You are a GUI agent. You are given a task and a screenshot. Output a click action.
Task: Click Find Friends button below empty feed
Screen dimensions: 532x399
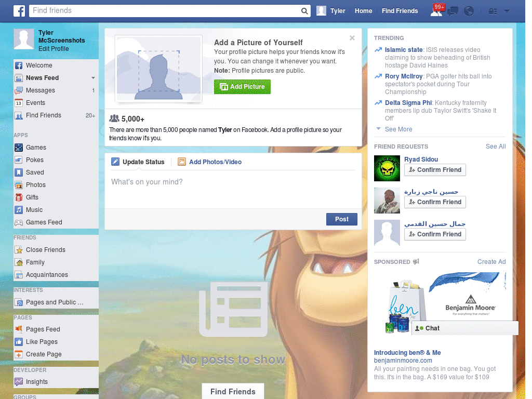coord(233,392)
